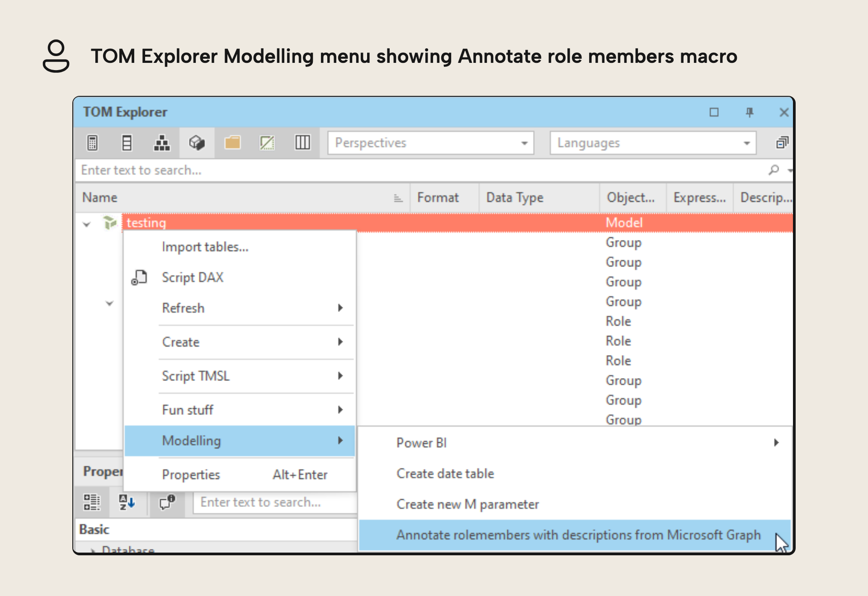Run Annotate rolemembers from Microsoft Graph macro
This screenshot has height=596, width=868.
tap(575, 535)
